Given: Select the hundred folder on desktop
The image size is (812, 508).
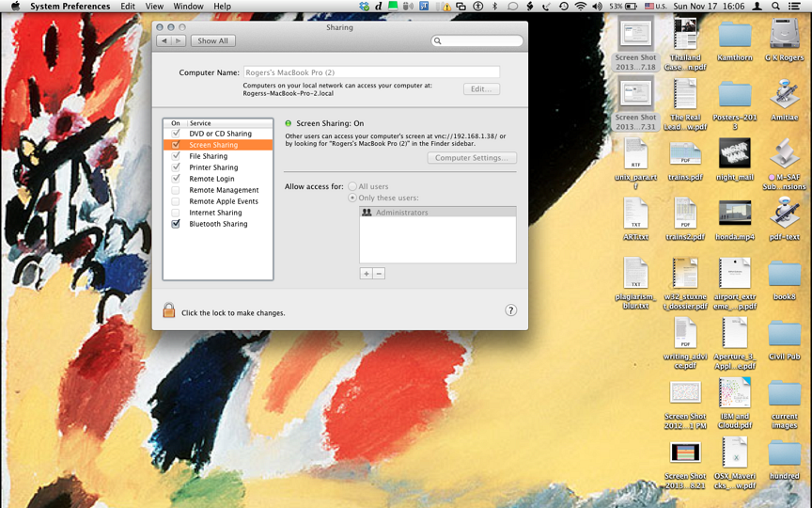Looking at the screenshot, I should coord(785,452).
